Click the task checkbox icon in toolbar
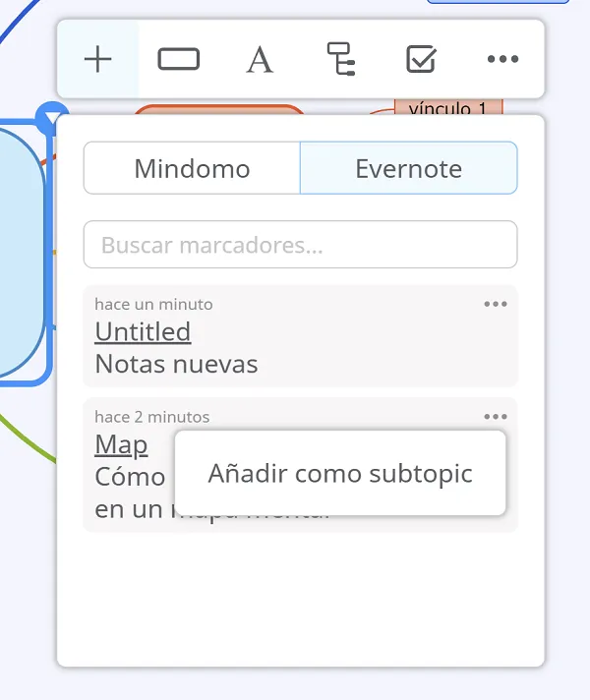The height and width of the screenshot is (700, 590). coord(421,59)
